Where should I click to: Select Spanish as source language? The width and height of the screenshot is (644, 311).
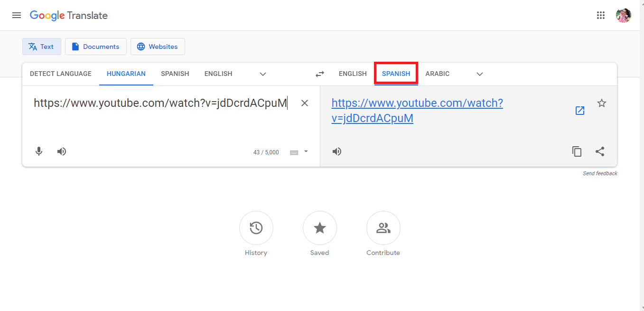tap(175, 74)
